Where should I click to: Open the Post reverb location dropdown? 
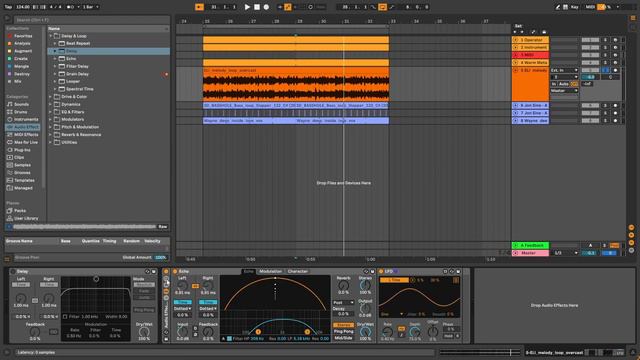point(344,303)
